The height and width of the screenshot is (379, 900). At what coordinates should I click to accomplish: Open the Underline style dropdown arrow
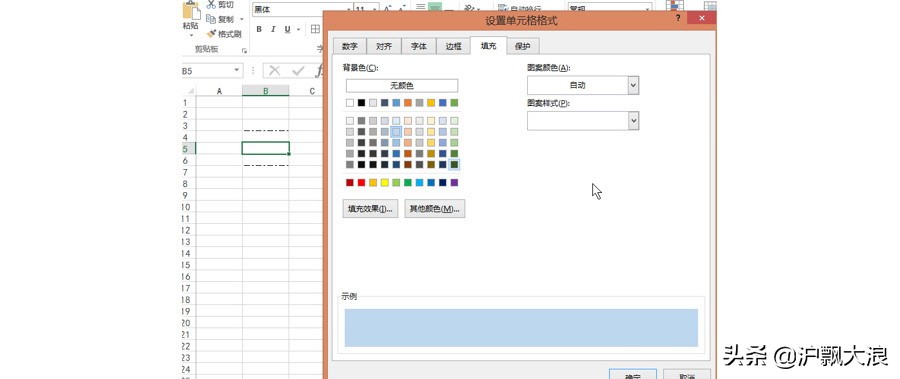(x=298, y=29)
